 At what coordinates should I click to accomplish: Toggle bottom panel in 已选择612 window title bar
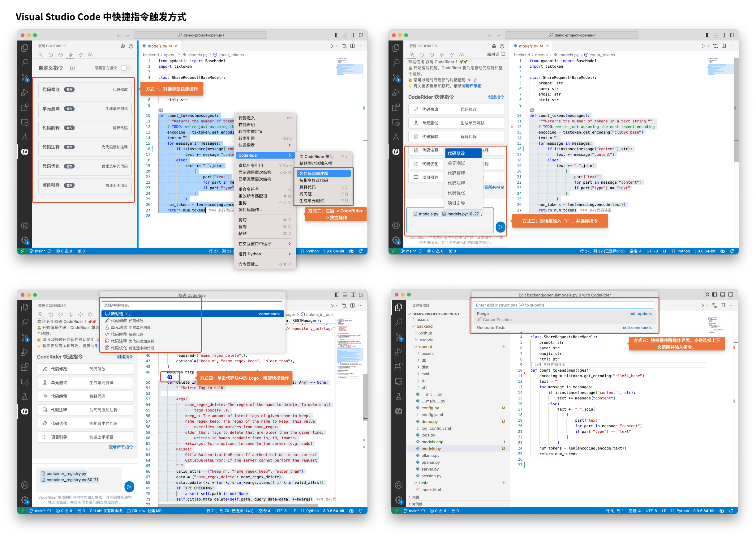click(716, 35)
